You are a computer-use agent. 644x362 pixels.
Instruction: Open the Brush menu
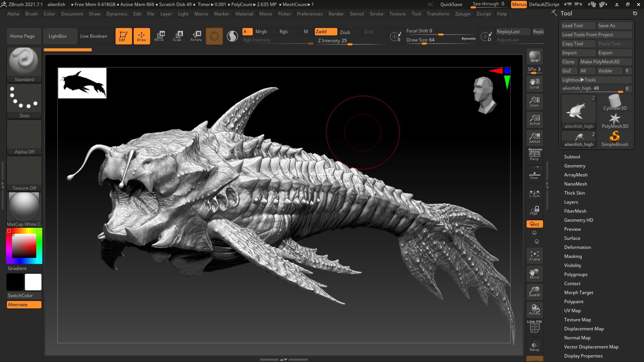click(x=31, y=14)
